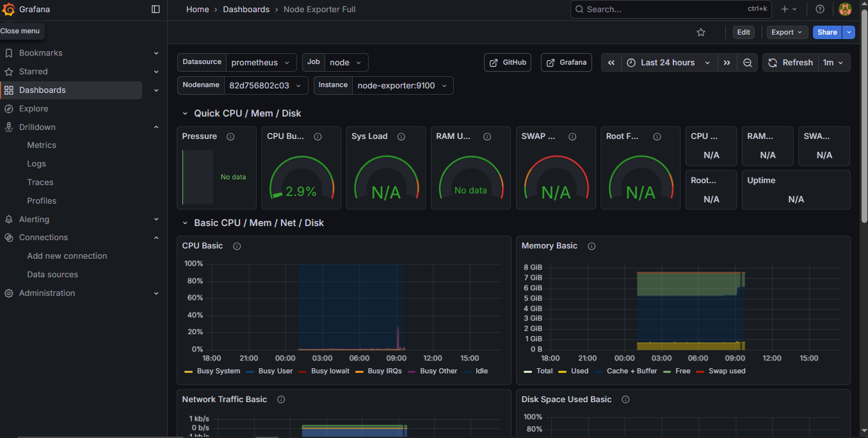Open the Export dropdown

[x=787, y=32]
